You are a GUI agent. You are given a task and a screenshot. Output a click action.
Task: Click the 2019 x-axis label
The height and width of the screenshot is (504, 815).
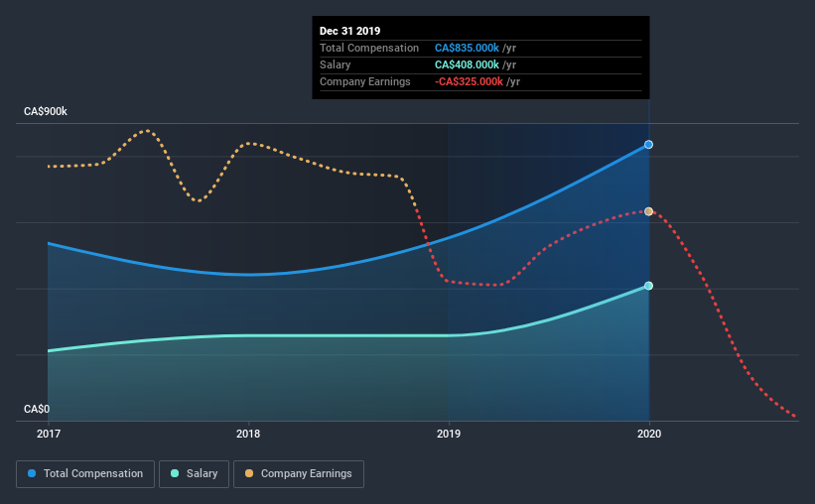[x=449, y=434]
